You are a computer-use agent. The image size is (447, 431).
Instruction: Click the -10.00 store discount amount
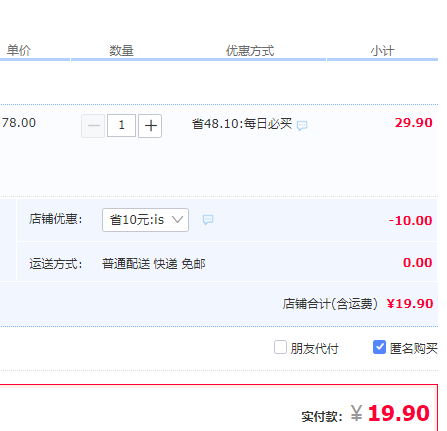(410, 220)
